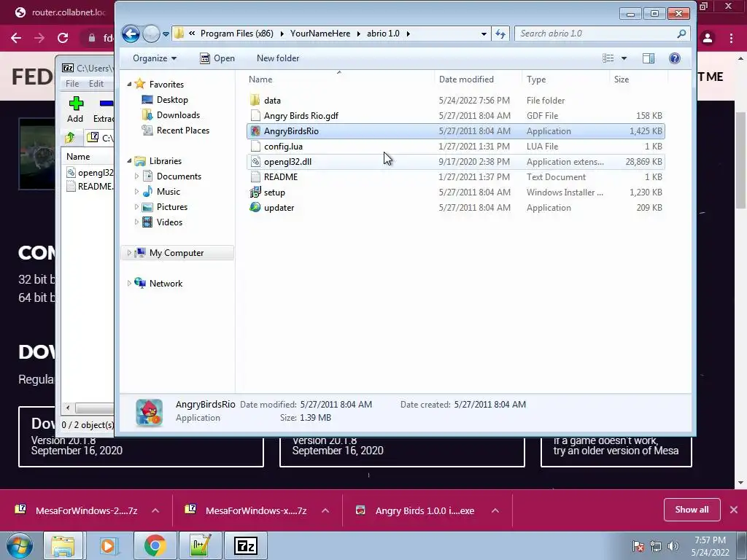Open Edit menu in 7-Zip window
Viewport: 747px width, 560px height.
[x=96, y=83]
